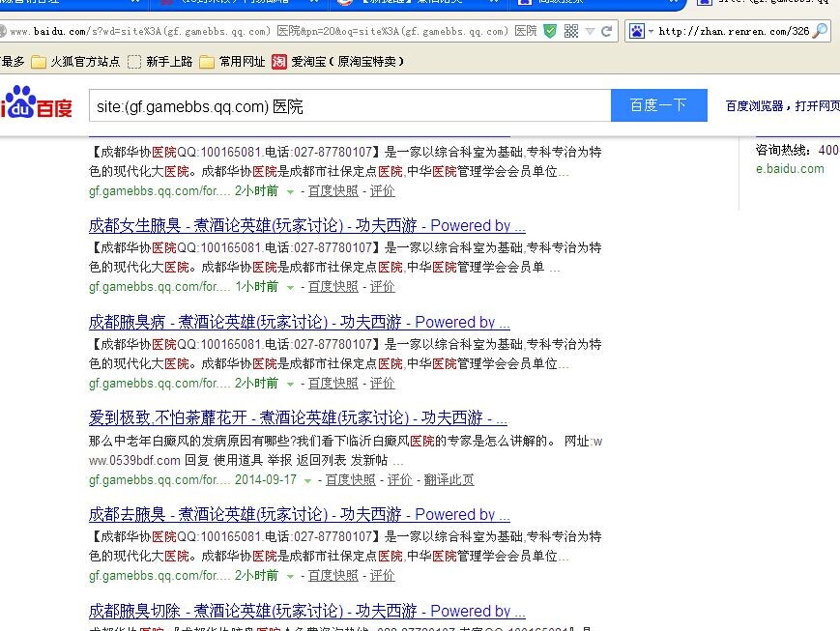The height and width of the screenshot is (631, 840).
Task: Click the Baidu logo on the page
Action: (37, 104)
